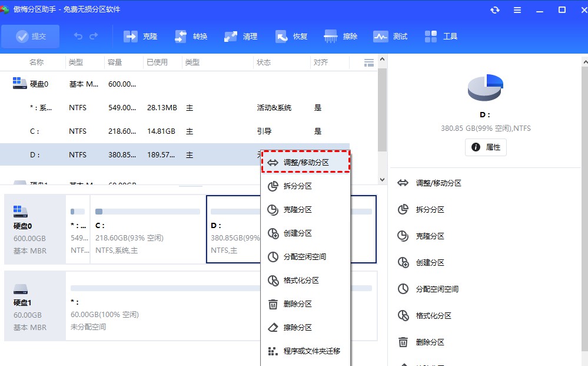The width and height of the screenshot is (588, 366).
Task: Click the refresh icon in title bar
Action: coord(495,10)
